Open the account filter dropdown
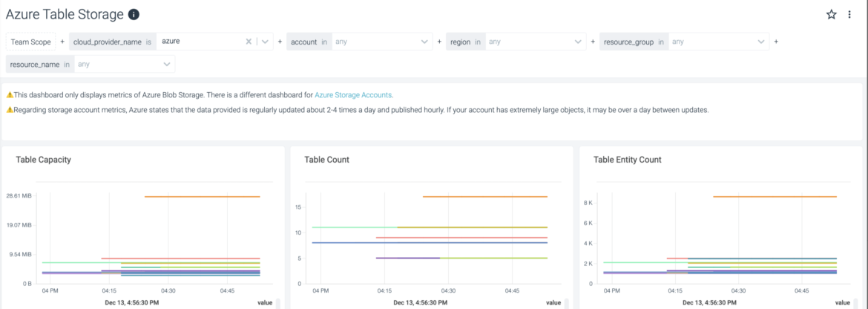The width and height of the screenshot is (868, 309). [381, 42]
